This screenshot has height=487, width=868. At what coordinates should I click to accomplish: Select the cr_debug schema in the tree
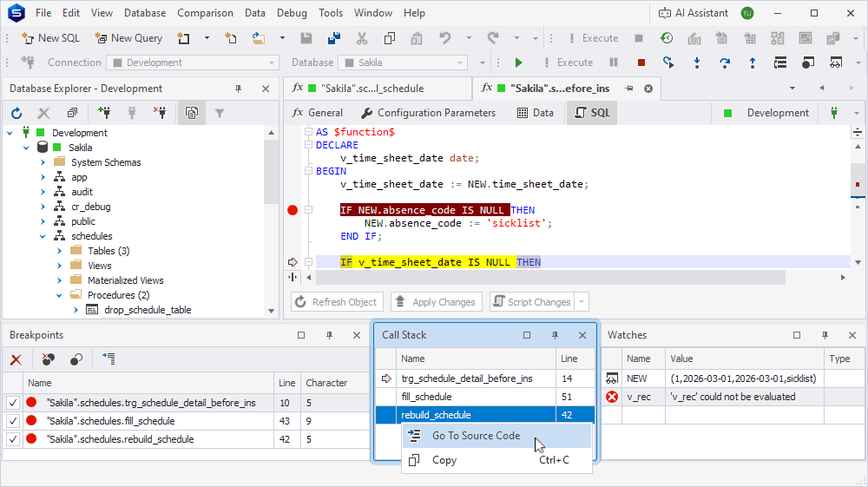(x=91, y=207)
